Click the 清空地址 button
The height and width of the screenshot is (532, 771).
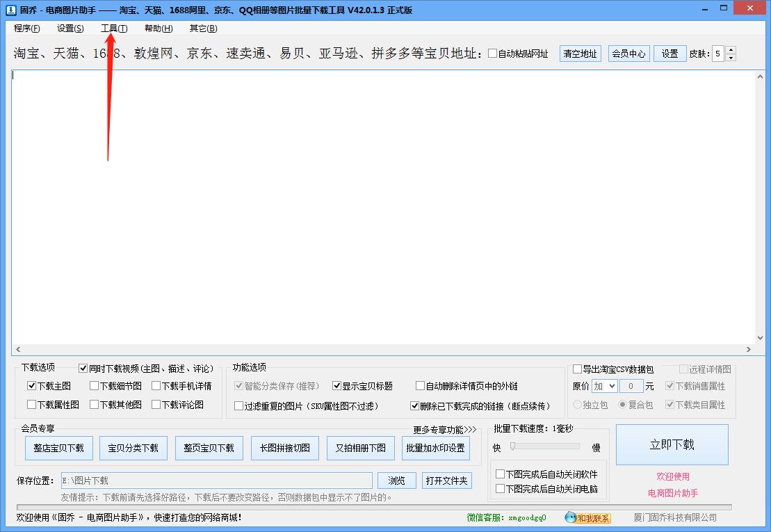580,53
